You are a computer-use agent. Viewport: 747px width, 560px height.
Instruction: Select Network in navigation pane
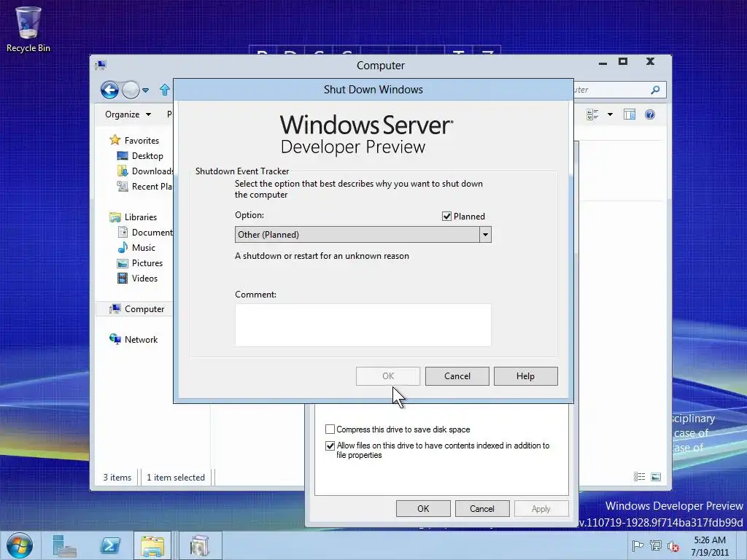click(x=134, y=340)
